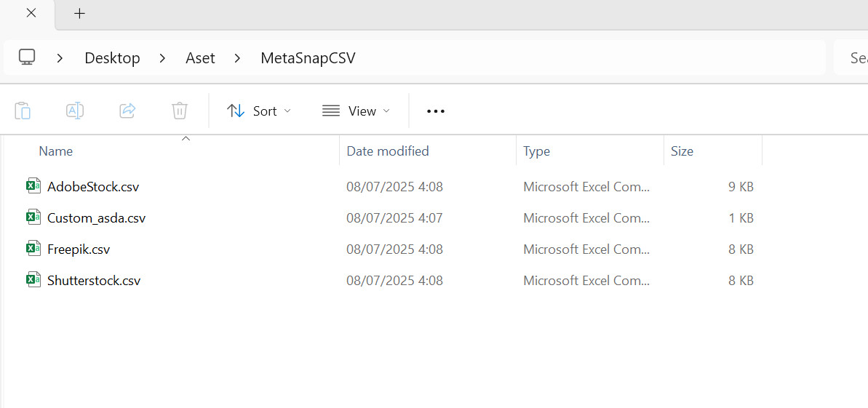The width and height of the screenshot is (868, 408).
Task: Expand chevron between Aset and MetaSnapCSV
Action: [x=237, y=57]
